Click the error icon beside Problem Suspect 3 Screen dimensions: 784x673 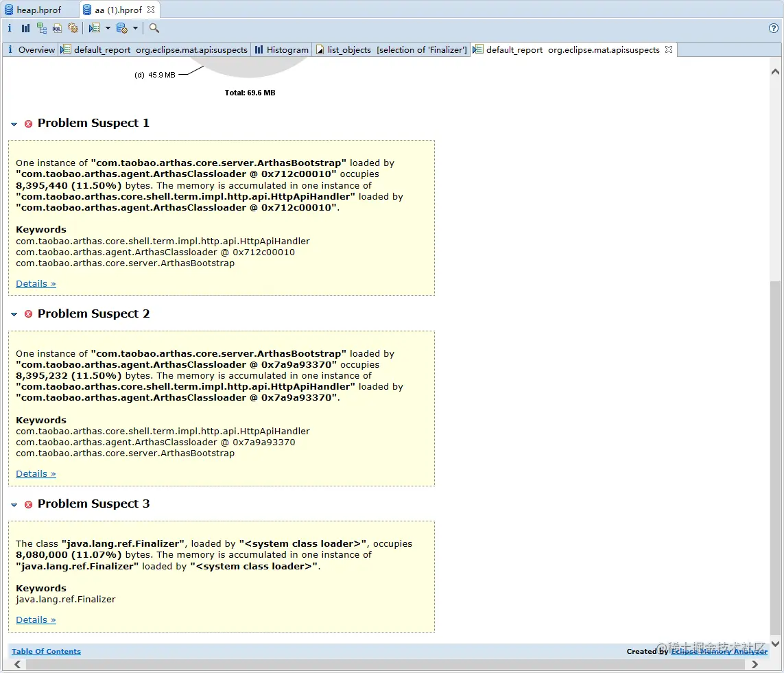point(29,504)
